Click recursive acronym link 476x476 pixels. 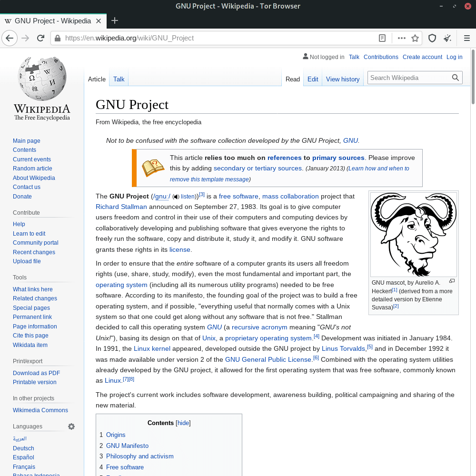(x=259, y=327)
